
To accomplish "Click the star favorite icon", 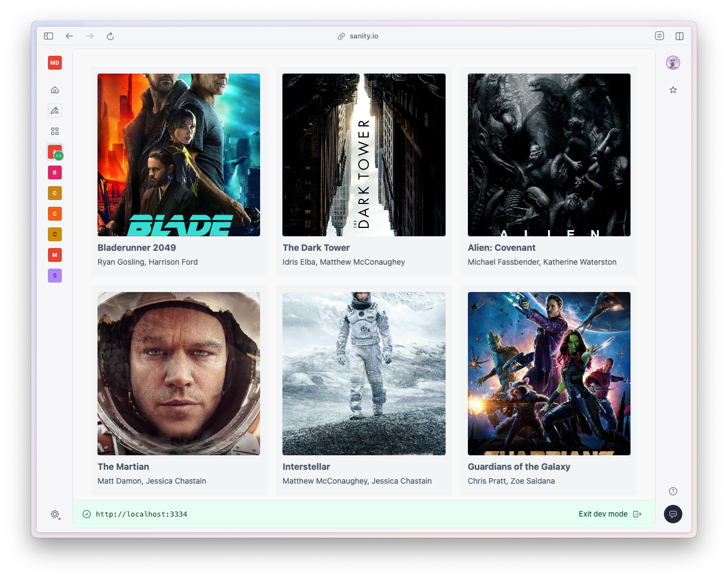I will tap(673, 90).
